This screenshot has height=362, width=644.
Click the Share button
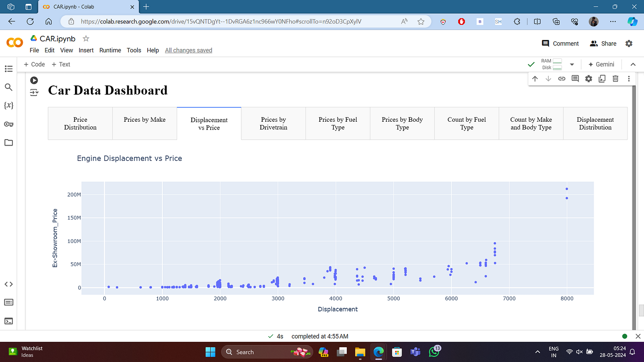[x=603, y=43]
